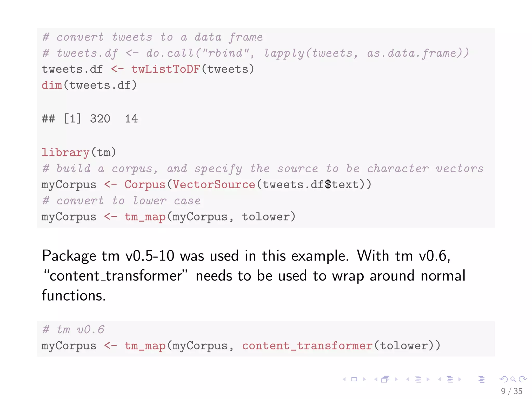Jump to next frame arrow
Screen dimensions: 532x399
(x=396, y=379)
